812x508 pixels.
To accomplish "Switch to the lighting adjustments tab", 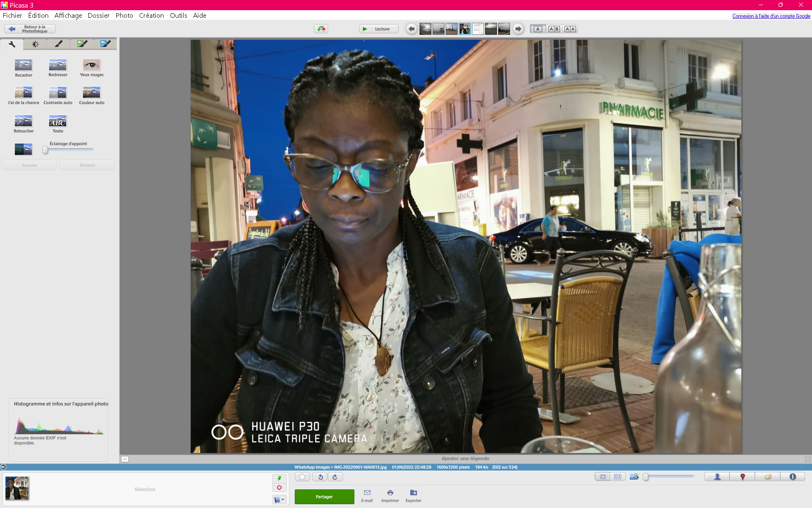I will [x=35, y=44].
